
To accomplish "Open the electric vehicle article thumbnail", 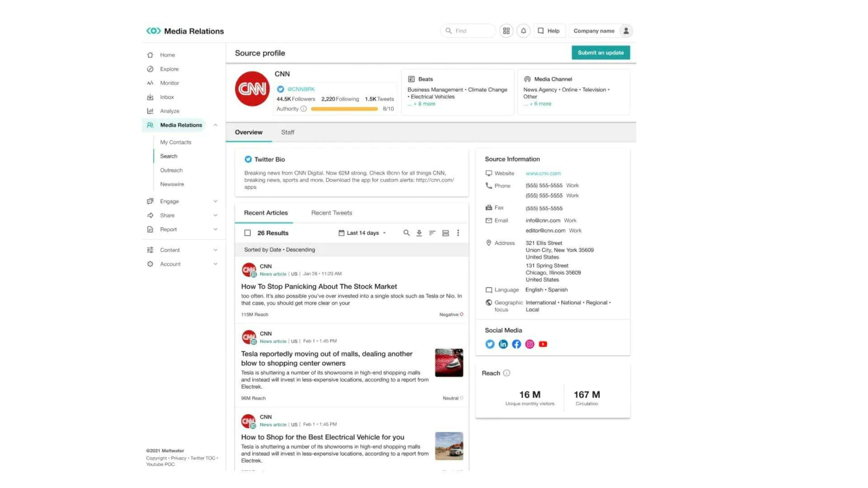I will (x=449, y=446).
